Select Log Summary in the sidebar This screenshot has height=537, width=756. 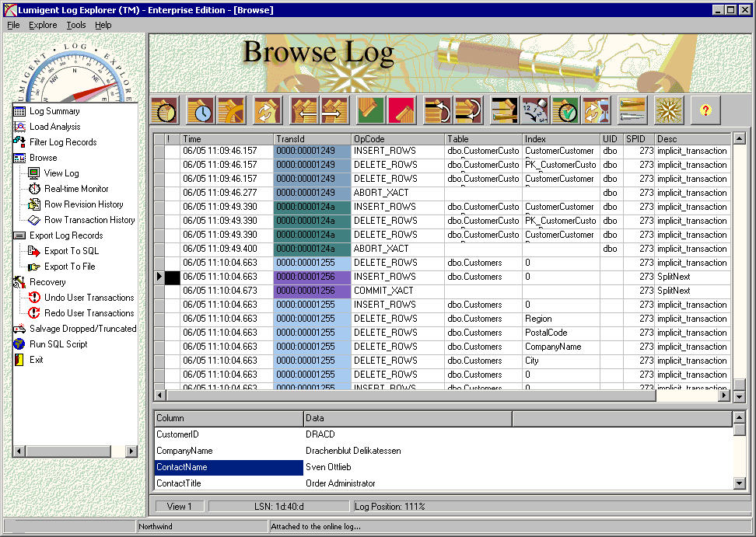tap(54, 111)
